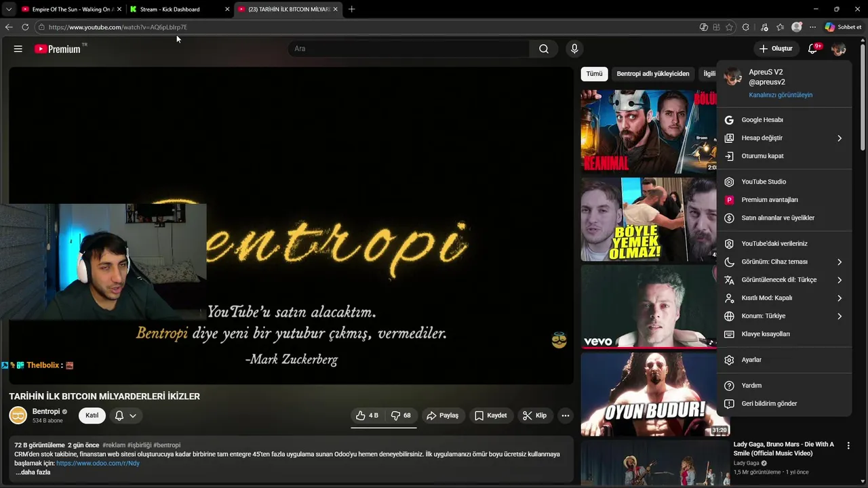Expand Hesap değiştir submenu
This screenshot has height=488, width=868.
[784, 138]
